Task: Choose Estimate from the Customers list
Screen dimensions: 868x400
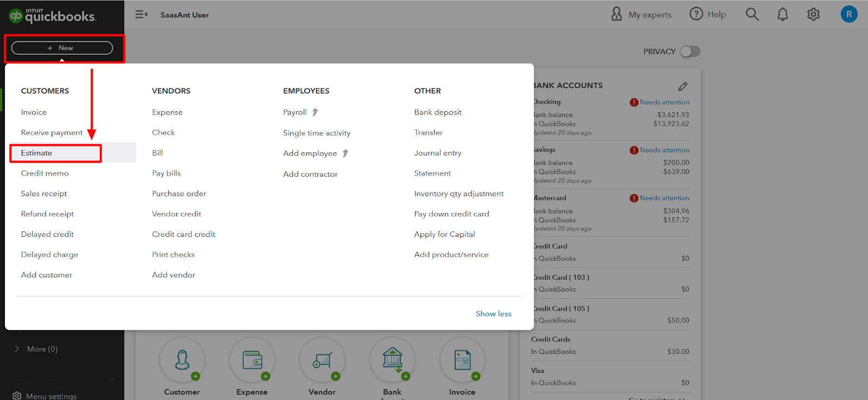Action: [x=36, y=153]
